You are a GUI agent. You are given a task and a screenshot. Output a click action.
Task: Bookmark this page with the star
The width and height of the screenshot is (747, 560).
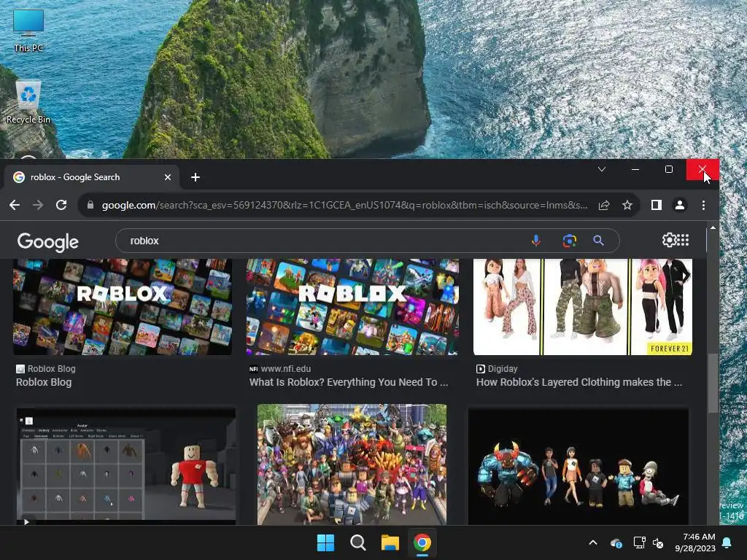627,205
